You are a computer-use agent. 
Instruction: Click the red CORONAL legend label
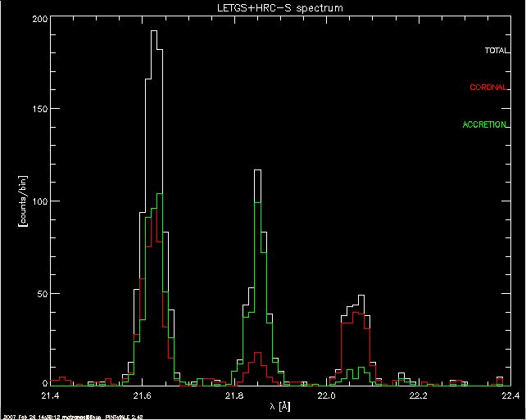pos(488,88)
